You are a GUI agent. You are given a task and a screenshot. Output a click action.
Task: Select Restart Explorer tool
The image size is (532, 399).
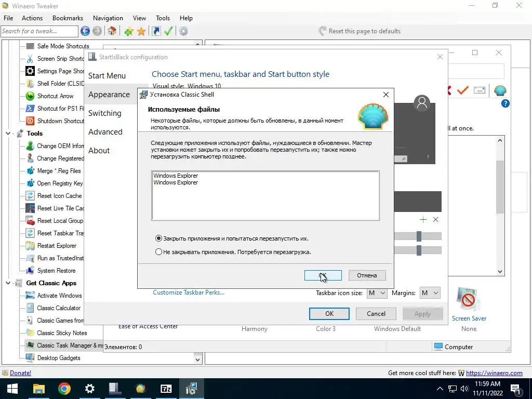pos(57,246)
